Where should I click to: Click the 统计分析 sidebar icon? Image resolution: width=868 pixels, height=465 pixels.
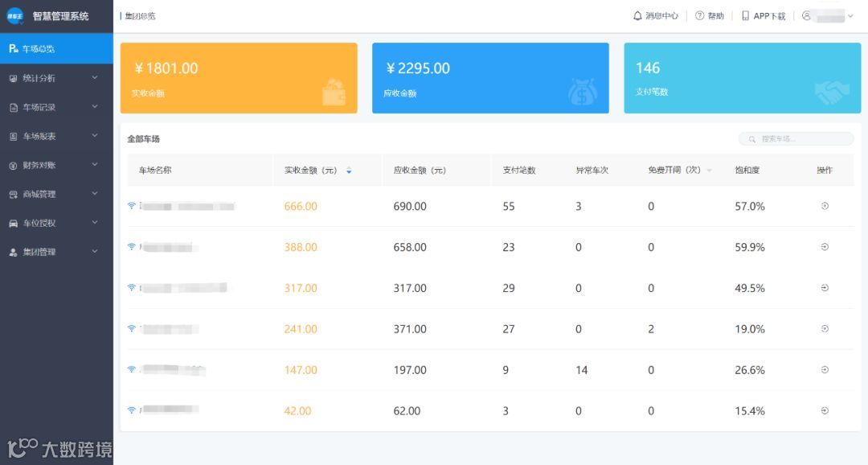(14, 79)
